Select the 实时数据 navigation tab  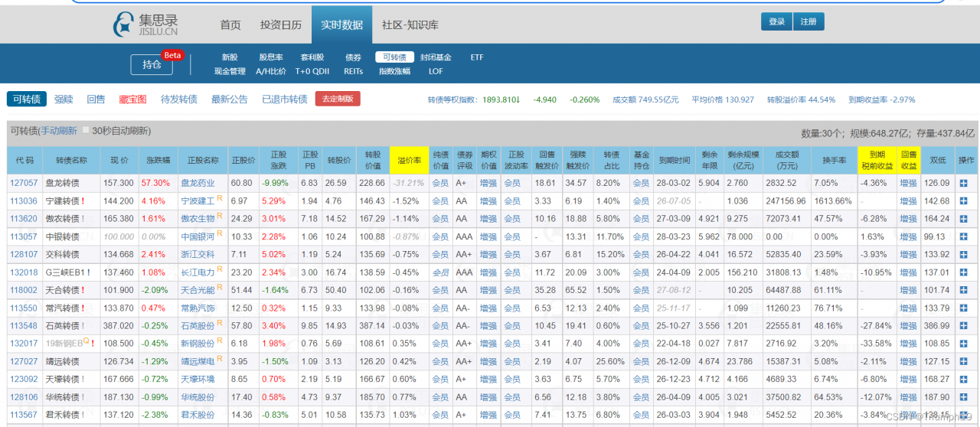(341, 24)
